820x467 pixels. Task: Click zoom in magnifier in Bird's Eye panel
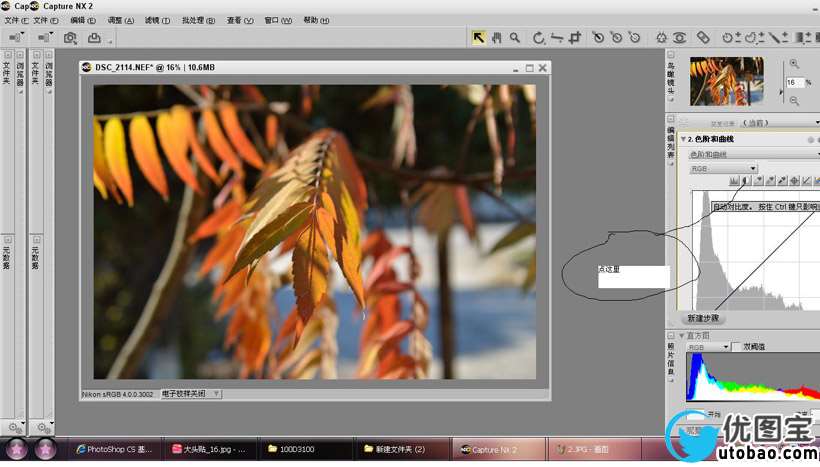794,64
